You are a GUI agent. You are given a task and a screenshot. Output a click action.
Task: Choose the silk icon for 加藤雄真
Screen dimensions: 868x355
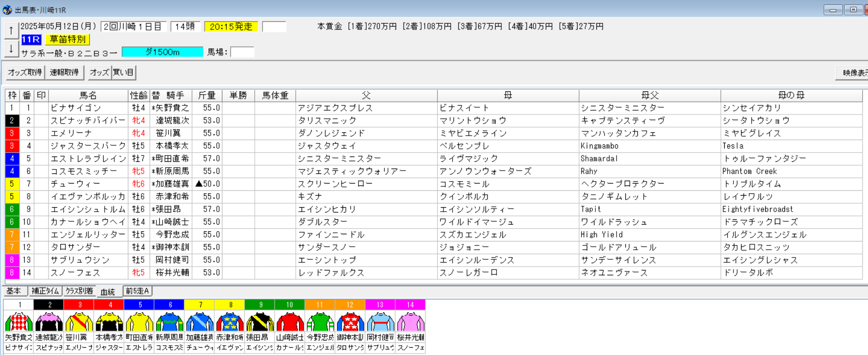[x=200, y=322]
